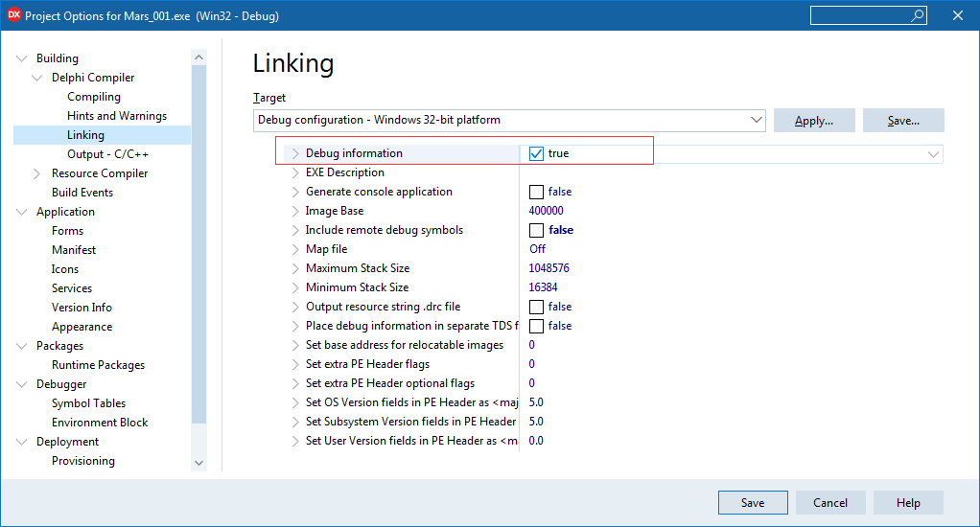The width and height of the screenshot is (980, 527).
Task: Open the Manifest page
Action: point(74,250)
